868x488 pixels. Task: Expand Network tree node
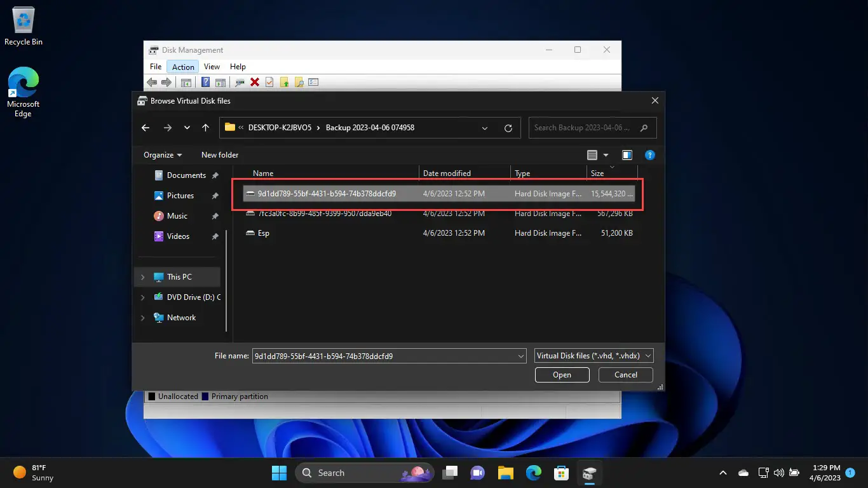pyautogui.click(x=142, y=318)
